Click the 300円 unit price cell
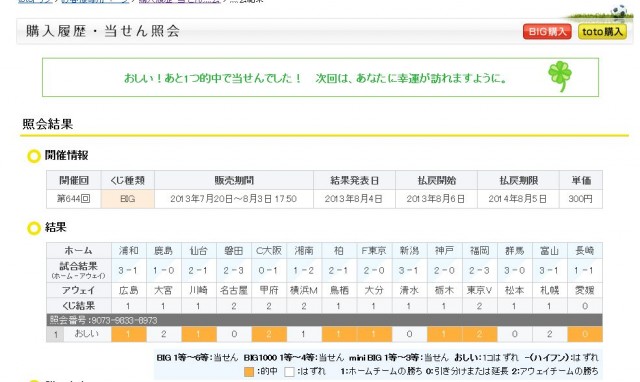Screen dimensions: 640x382 pyautogui.click(x=580, y=199)
